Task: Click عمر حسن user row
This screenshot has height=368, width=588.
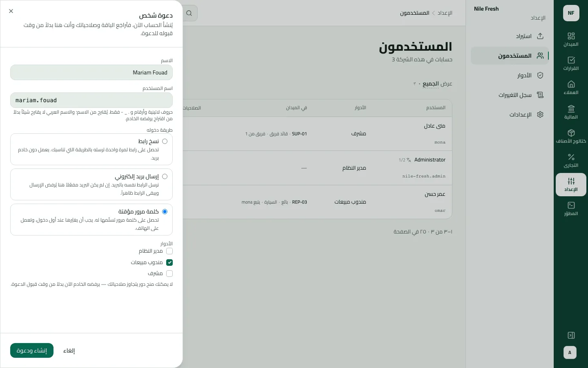Action: pyautogui.click(x=318, y=202)
